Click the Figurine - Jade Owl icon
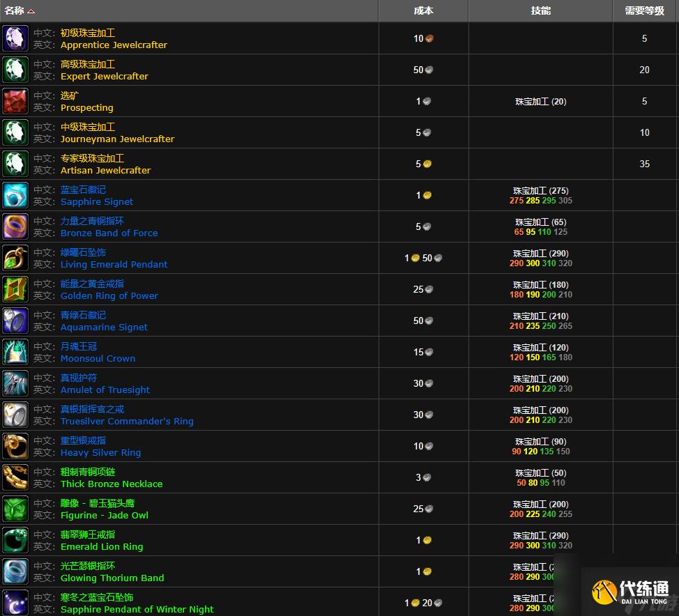Image resolution: width=679 pixels, height=616 pixels. [15, 509]
